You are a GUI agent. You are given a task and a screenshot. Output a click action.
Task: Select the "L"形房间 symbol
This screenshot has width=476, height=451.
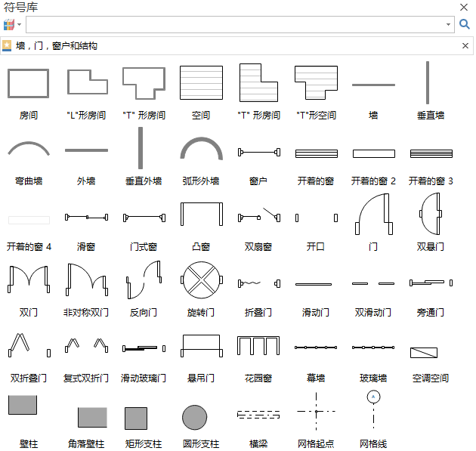[87, 82]
